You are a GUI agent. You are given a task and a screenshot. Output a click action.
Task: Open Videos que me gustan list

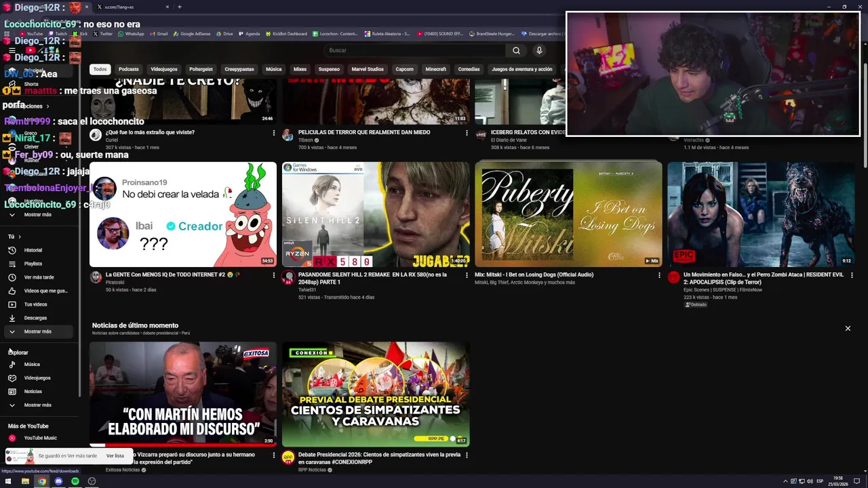[45, 291]
